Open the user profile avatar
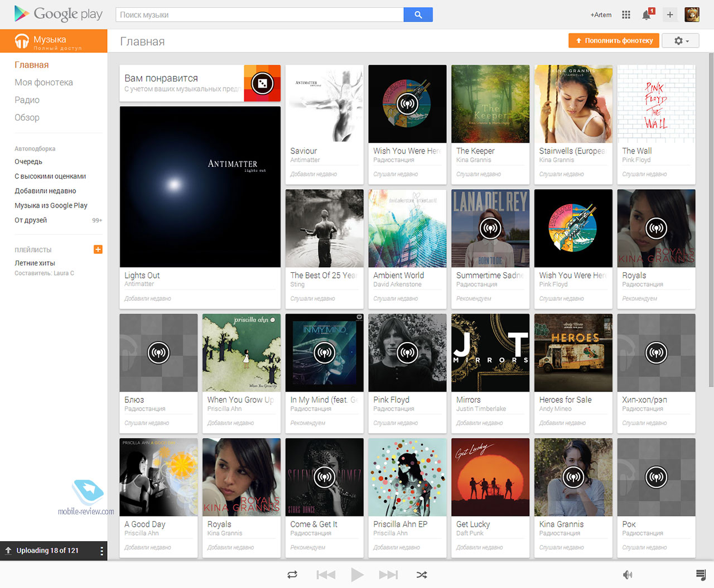The image size is (714, 588). (692, 15)
